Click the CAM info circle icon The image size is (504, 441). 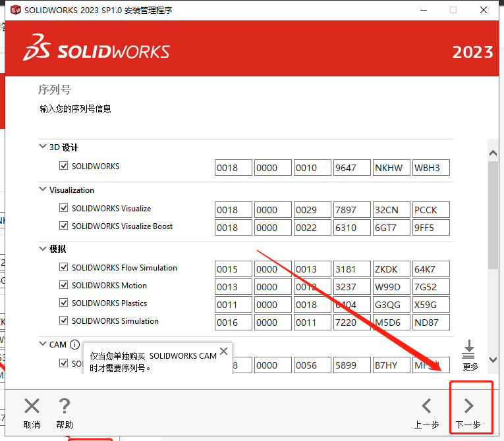74,344
